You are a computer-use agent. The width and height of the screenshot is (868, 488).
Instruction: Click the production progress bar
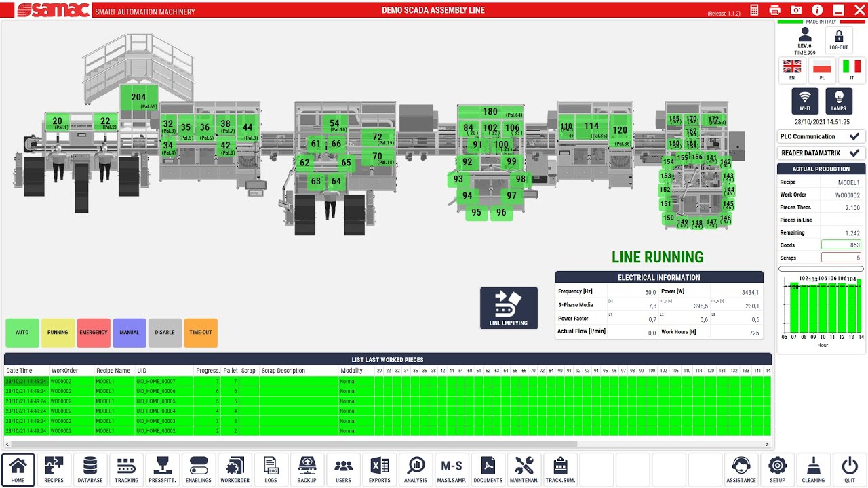pyautogui.click(x=821, y=269)
